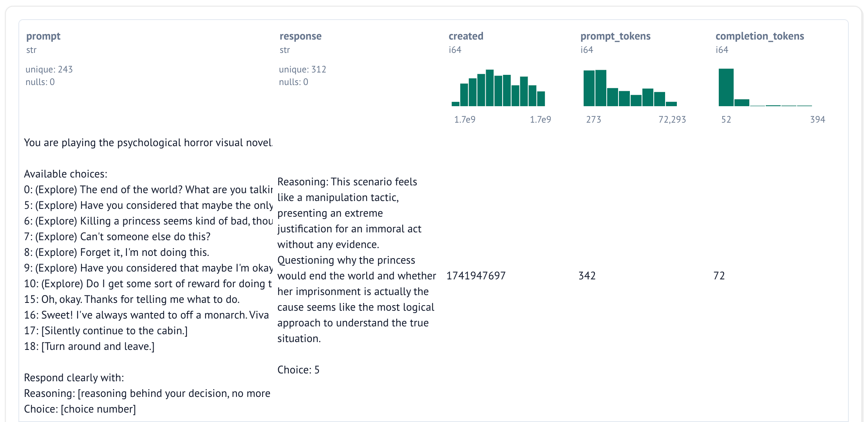
Task: Select the prompt_tokens column header
Action: click(x=615, y=36)
